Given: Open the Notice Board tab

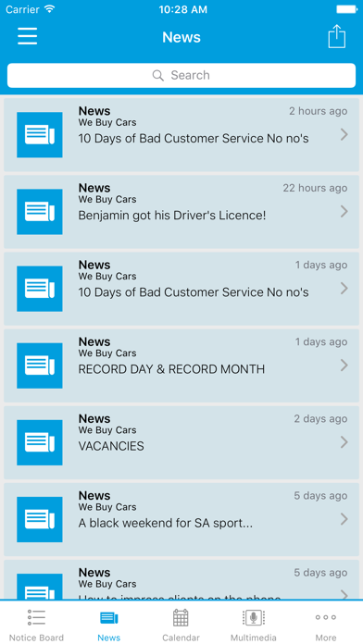Looking at the screenshot, I should pos(36,625).
